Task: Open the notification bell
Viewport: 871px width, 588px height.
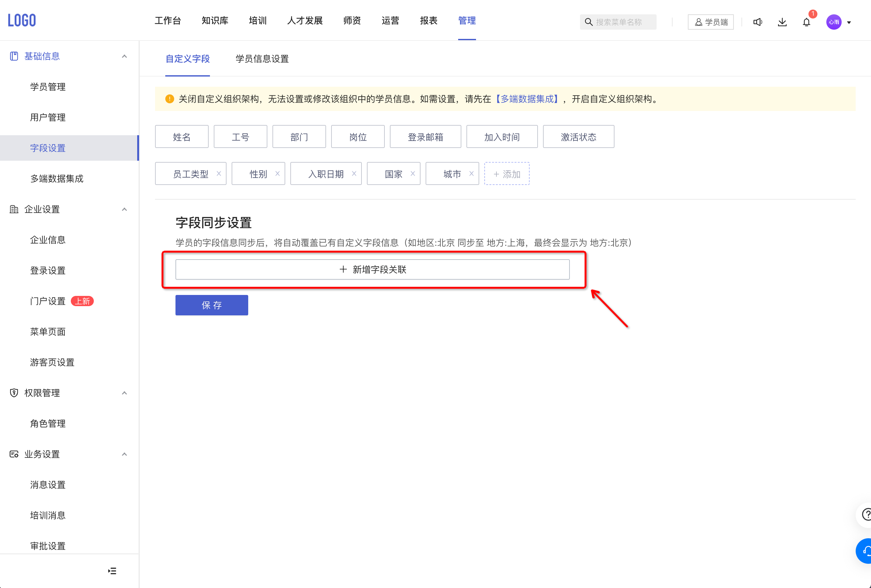Action: (x=807, y=22)
